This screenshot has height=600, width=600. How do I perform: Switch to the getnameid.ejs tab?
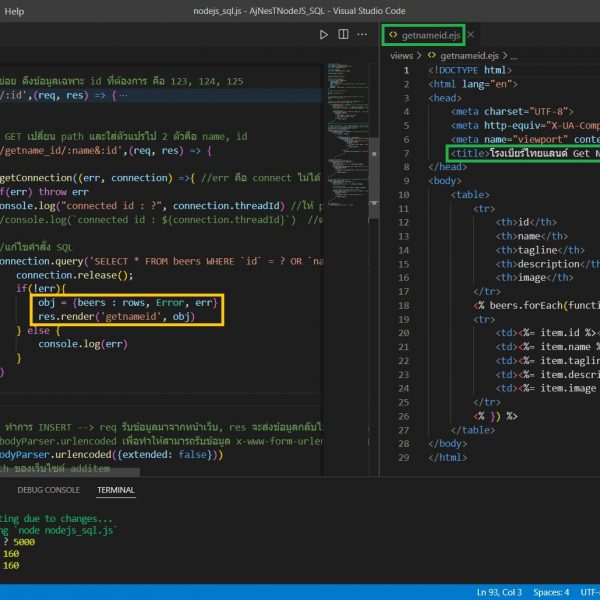[430, 35]
